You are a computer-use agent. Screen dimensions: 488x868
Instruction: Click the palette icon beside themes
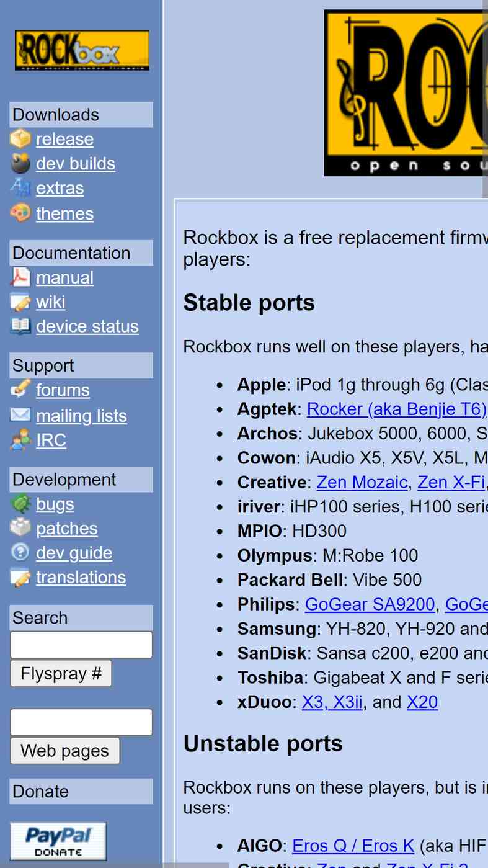coord(20,213)
